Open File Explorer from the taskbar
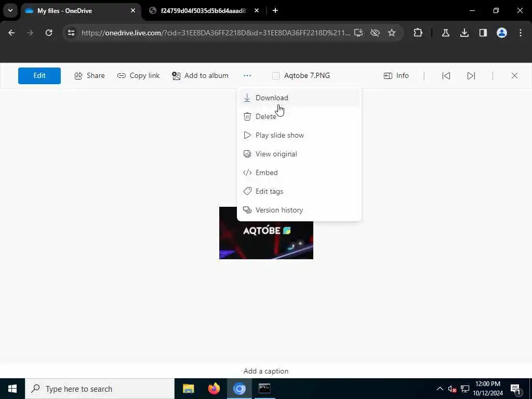Screen dimensions: 532x399 point(188,389)
